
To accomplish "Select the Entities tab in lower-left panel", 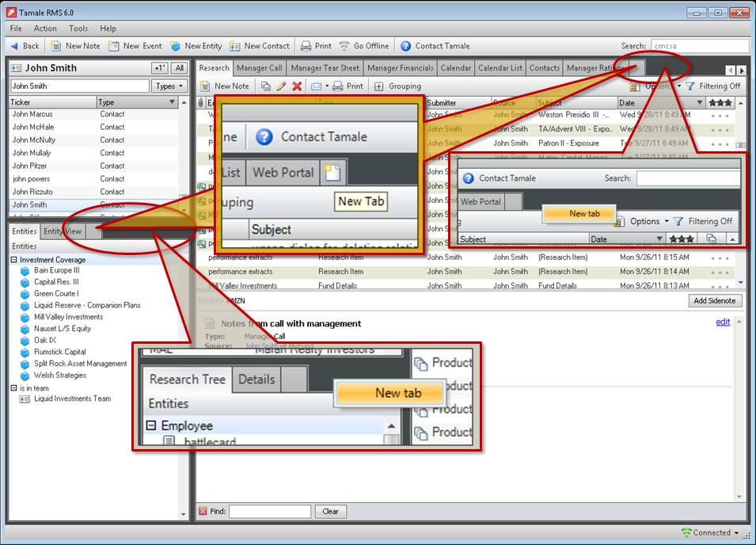I will tap(24, 231).
